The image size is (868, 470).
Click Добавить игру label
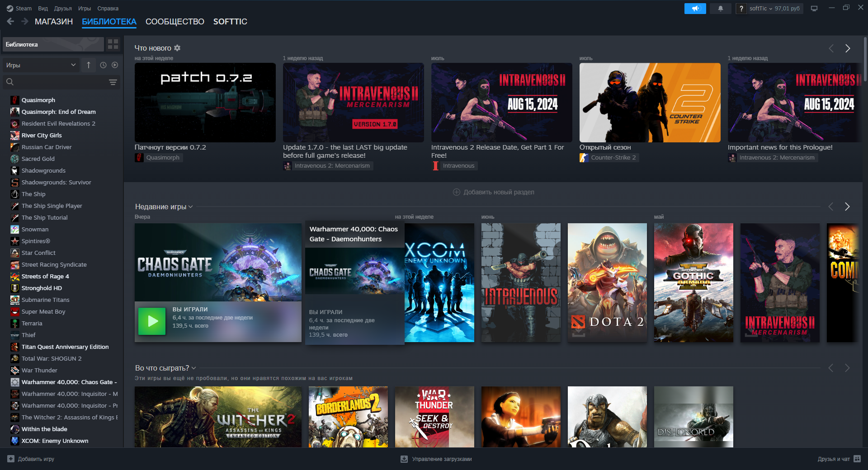tap(36, 459)
